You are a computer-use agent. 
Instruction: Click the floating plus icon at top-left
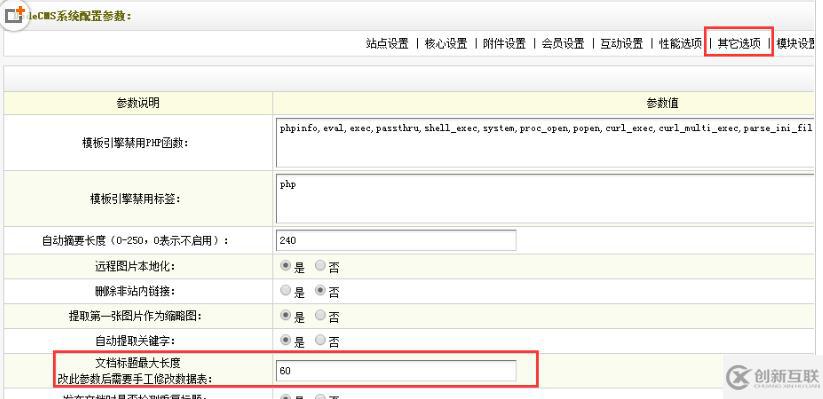(x=14, y=14)
